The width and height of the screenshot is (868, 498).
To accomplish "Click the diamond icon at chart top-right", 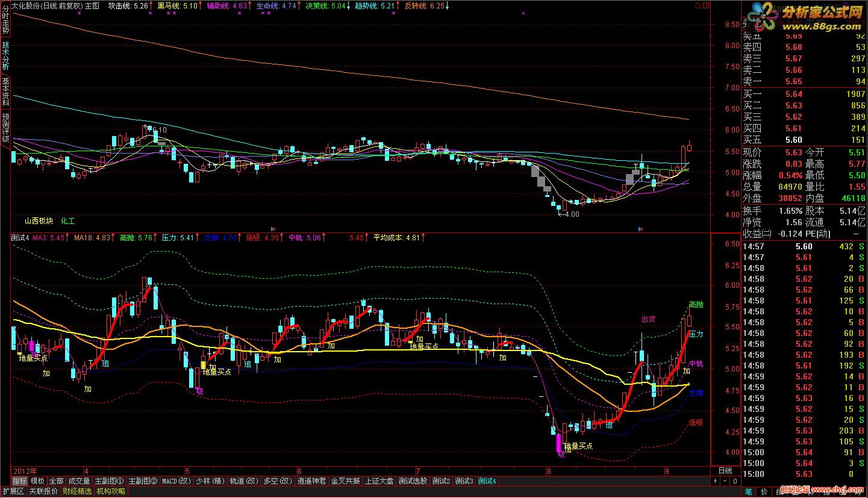I will [x=698, y=5].
